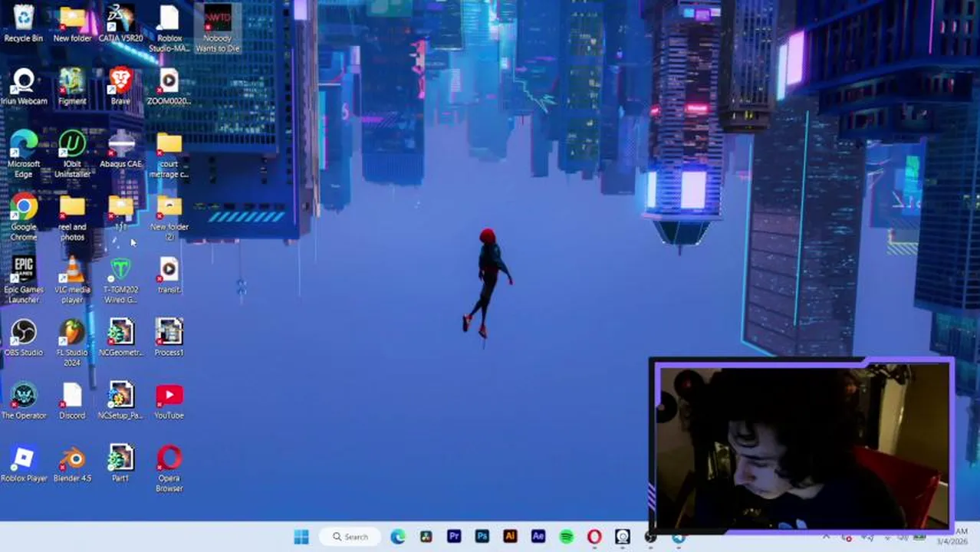980x552 pixels.
Task: Launch Nobody Wants to Die shortcut
Action: pyautogui.click(x=218, y=29)
